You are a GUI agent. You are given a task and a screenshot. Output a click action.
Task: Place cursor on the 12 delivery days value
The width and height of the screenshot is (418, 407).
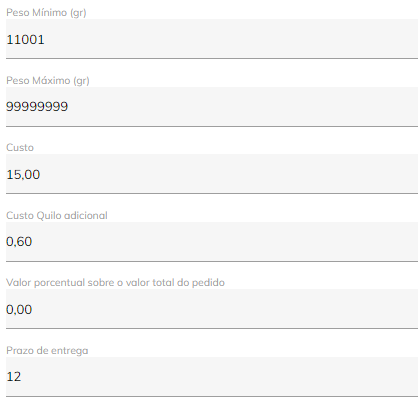(x=14, y=377)
